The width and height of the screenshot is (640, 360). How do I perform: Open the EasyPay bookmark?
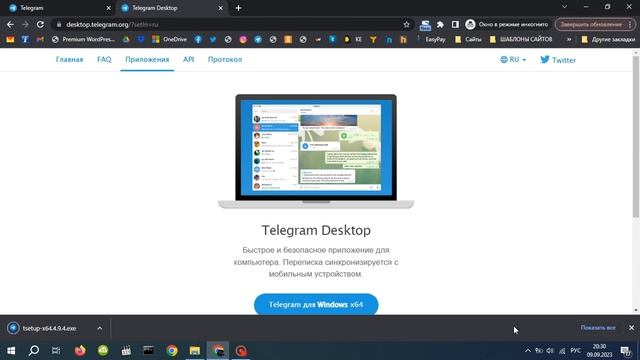[x=431, y=40]
